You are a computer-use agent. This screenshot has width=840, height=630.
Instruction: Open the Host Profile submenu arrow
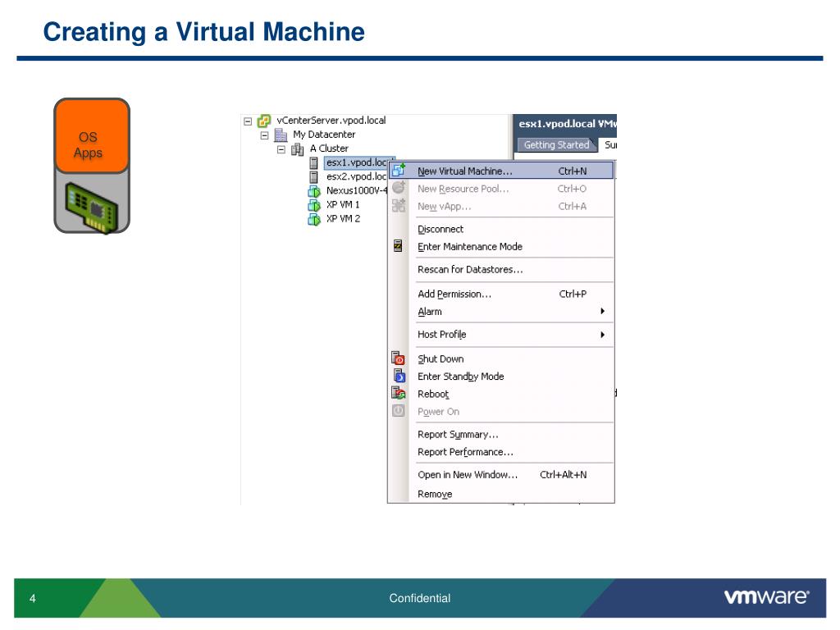pyautogui.click(x=603, y=335)
